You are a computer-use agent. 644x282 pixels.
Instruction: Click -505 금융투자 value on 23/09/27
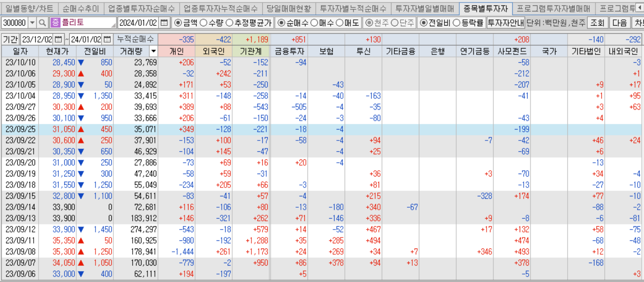pyautogui.click(x=299, y=107)
